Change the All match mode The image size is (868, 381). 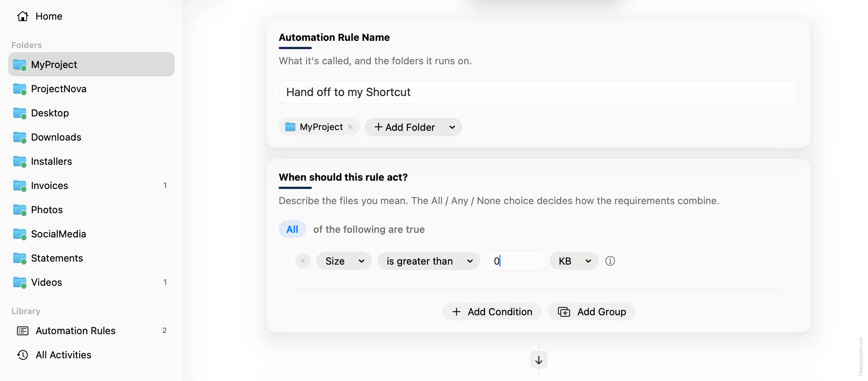coord(292,229)
